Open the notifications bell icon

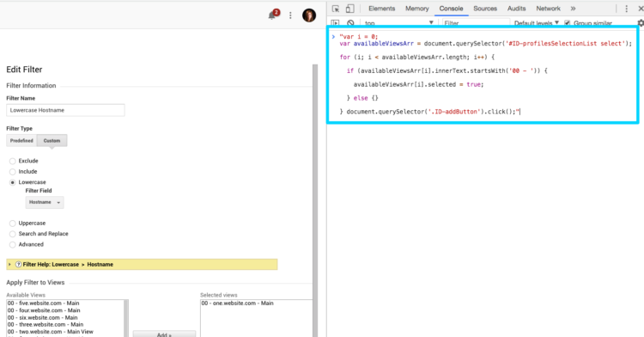[271, 15]
